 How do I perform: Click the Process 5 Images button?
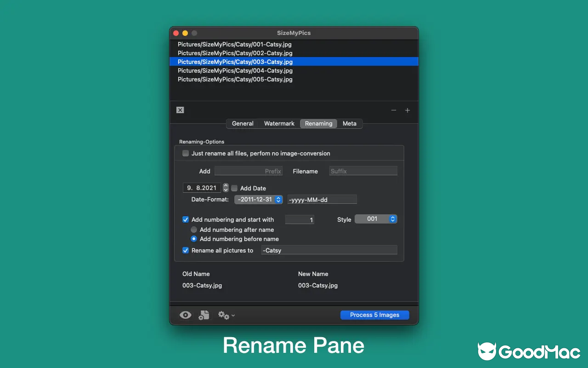coord(374,315)
